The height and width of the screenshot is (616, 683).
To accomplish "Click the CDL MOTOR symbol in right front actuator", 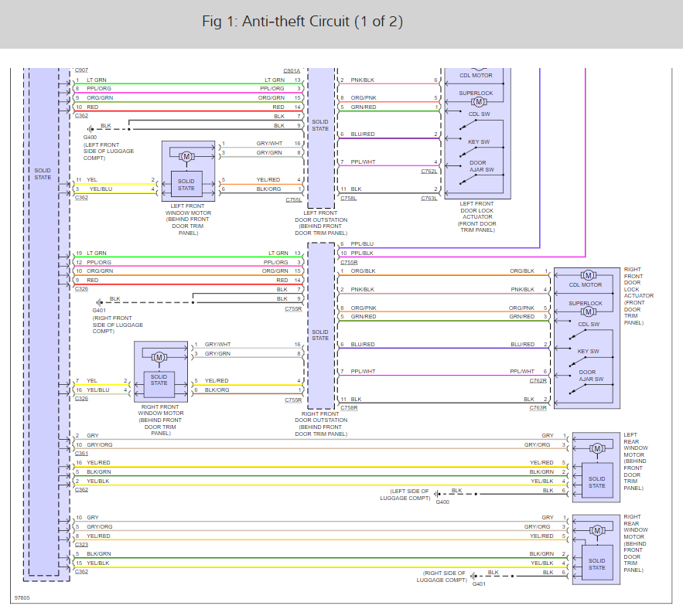I will pyautogui.click(x=588, y=275).
